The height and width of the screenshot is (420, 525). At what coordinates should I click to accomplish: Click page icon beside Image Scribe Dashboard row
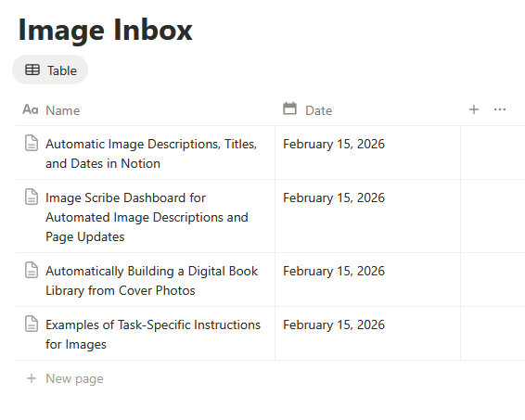pos(32,197)
